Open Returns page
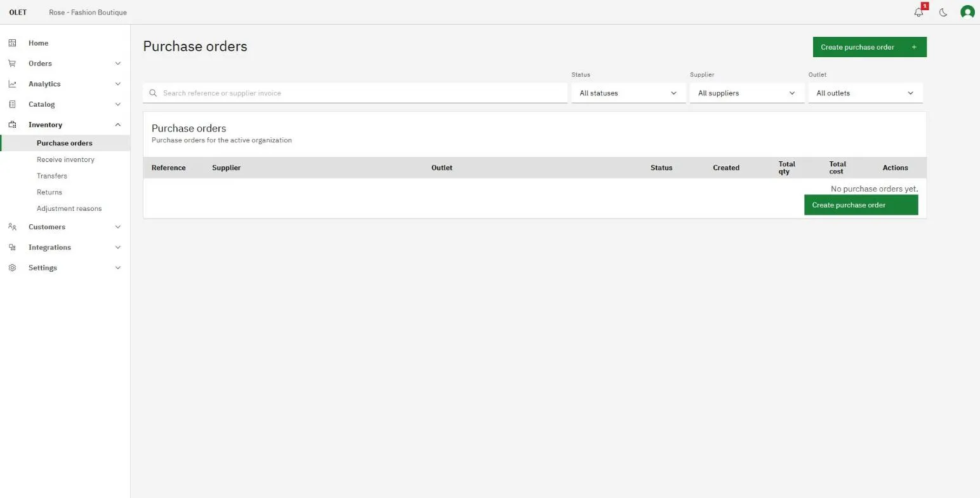This screenshot has width=980, height=498. click(x=65, y=192)
